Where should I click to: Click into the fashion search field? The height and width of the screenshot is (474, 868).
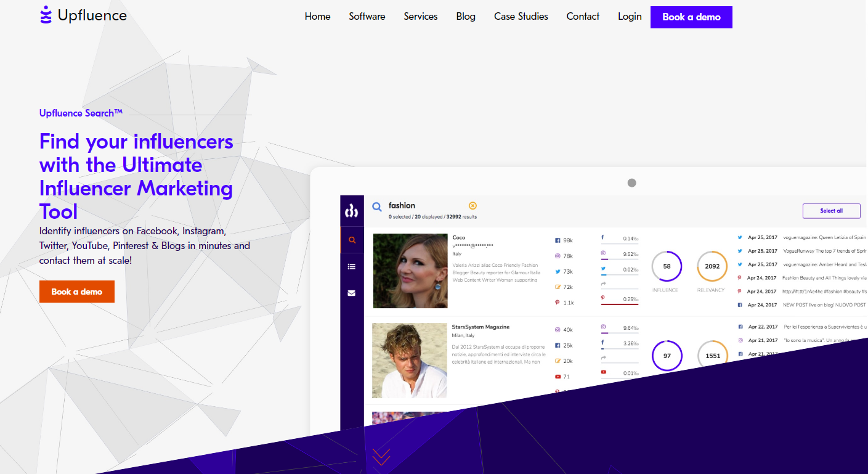(x=425, y=206)
